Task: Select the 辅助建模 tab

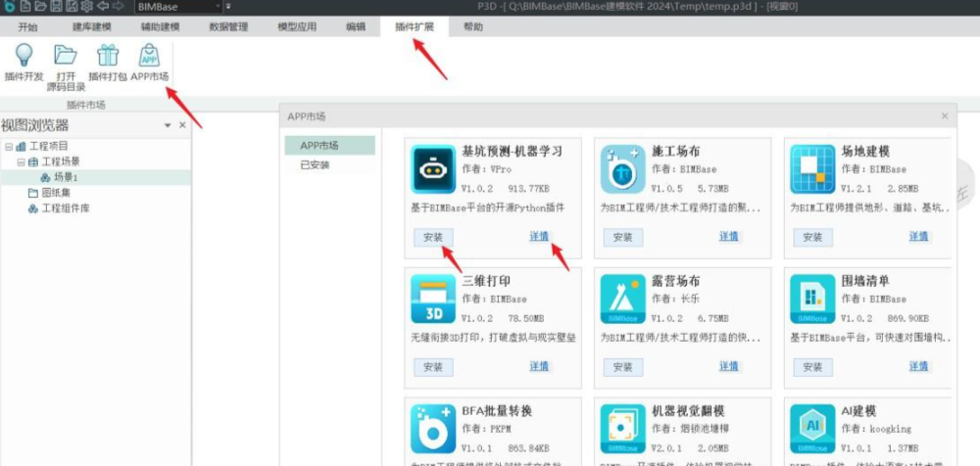Action: tap(161, 26)
